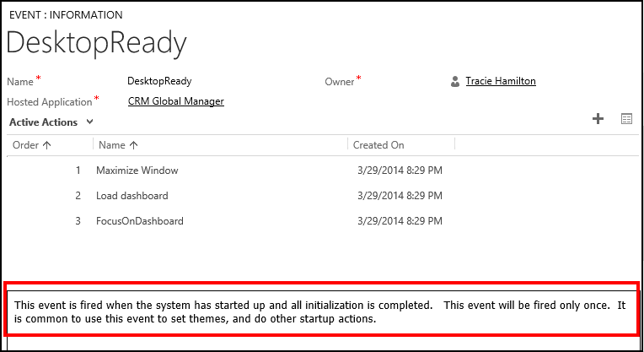Viewport: 644px width, 352px height.
Task: Click the DesktopReady page title heading
Action: 97,42
